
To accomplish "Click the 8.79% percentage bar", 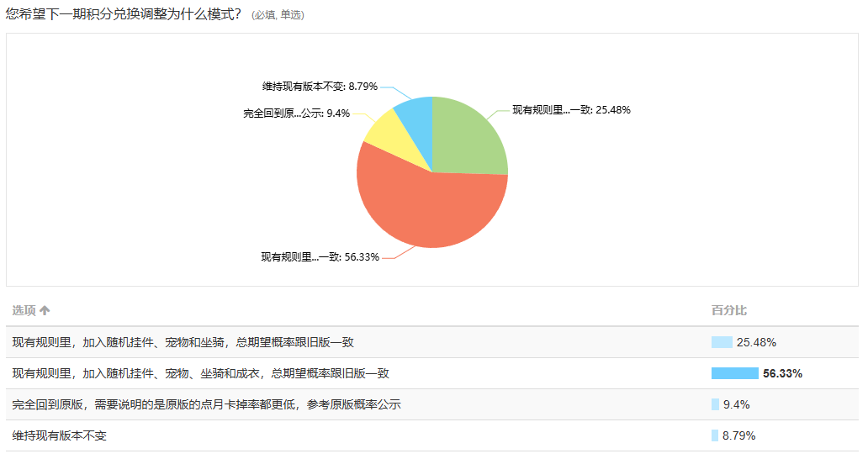I will coord(715,435).
